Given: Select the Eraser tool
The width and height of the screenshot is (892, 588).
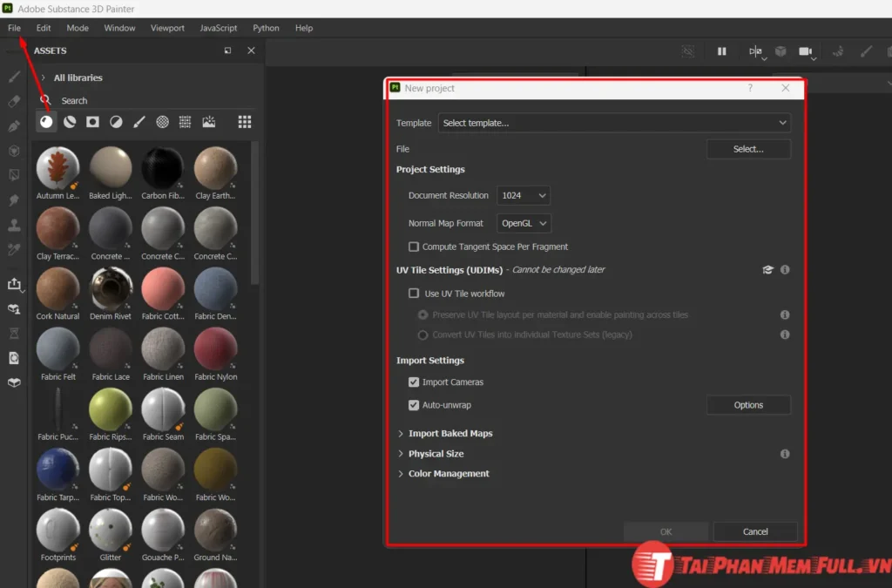Looking at the screenshot, I should pyautogui.click(x=12, y=100).
